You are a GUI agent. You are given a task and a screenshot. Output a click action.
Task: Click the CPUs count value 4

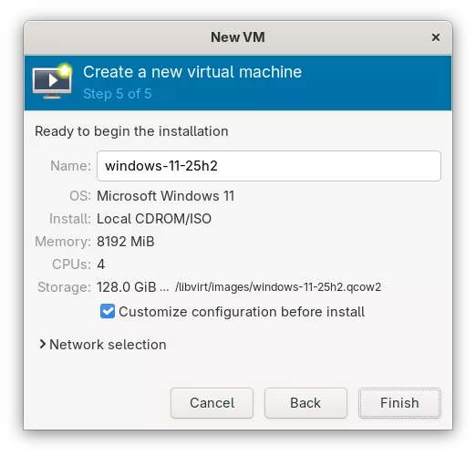point(101,264)
